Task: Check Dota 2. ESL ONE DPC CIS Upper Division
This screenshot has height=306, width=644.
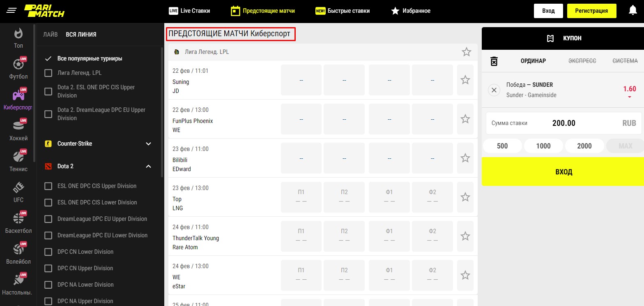Action: click(48, 91)
